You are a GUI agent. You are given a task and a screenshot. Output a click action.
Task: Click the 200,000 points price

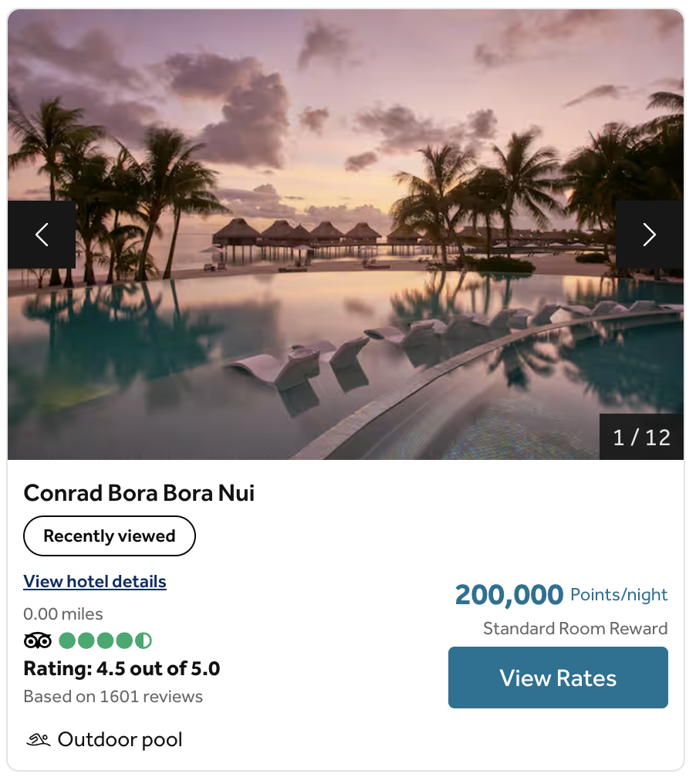[508, 595]
